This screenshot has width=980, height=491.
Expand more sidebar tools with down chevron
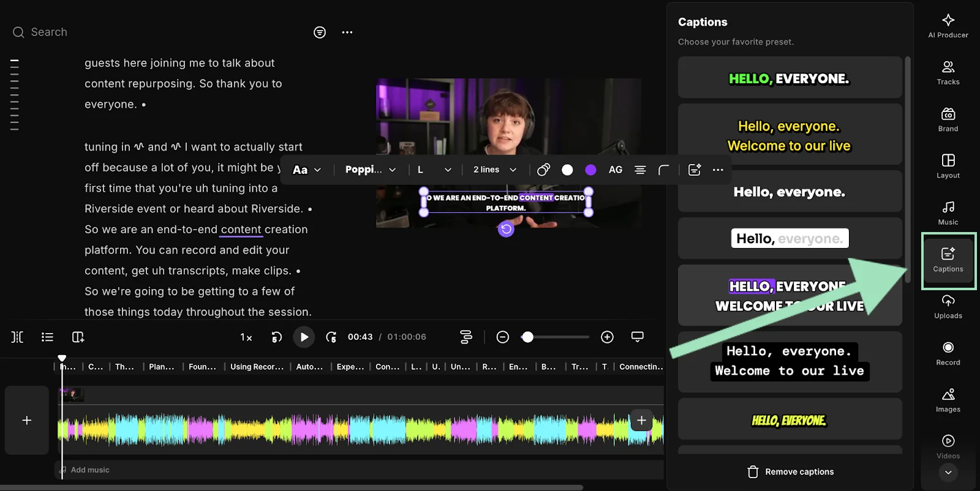[x=948, y=472]
